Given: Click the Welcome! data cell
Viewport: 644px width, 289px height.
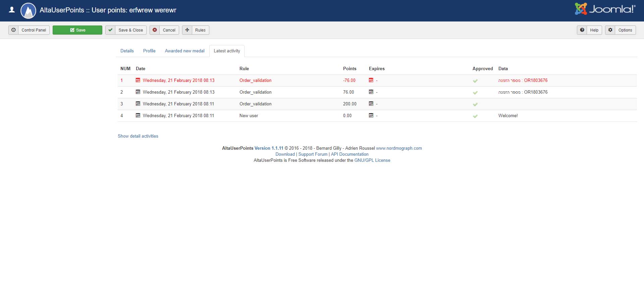Looking at the screenshot, I should tap(508, 115).
